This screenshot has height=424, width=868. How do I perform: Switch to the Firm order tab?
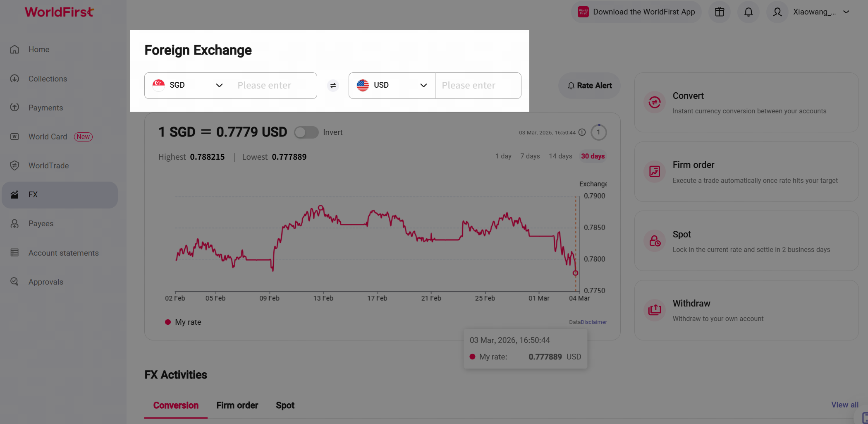tap(237, 405)
